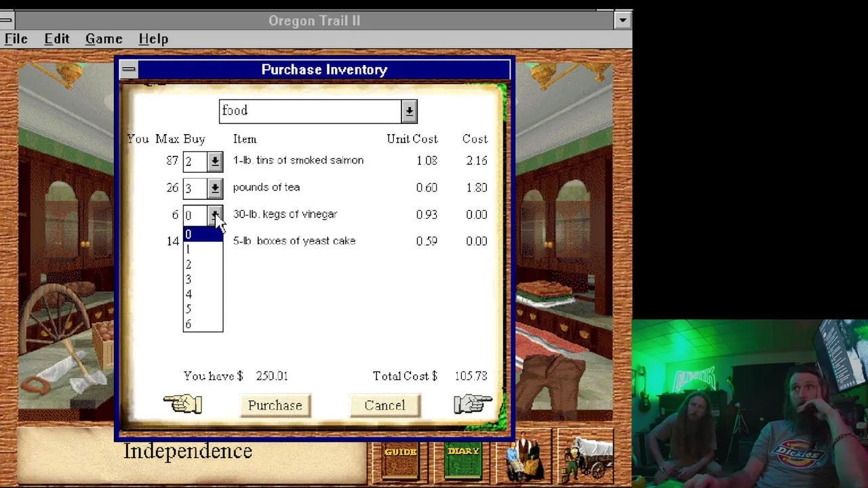Click the Oregon Trail II title bar down arrow

[x=623, y=20]
